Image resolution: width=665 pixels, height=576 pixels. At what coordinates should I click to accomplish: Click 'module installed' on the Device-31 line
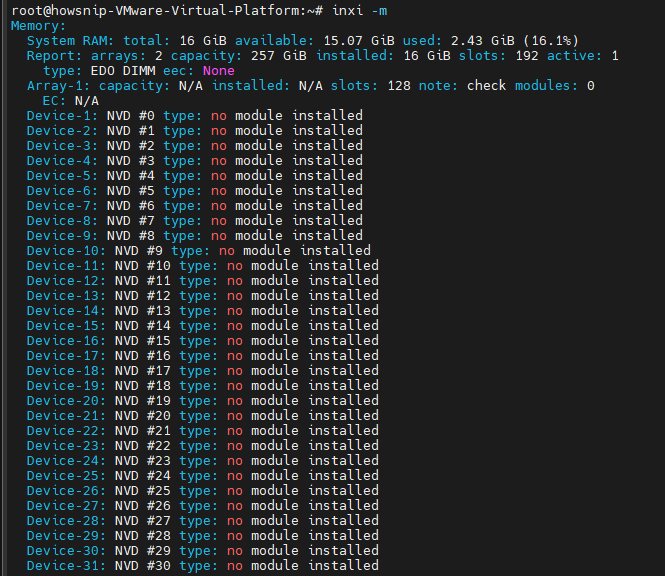pyautogui.click(x=315, y=565)
